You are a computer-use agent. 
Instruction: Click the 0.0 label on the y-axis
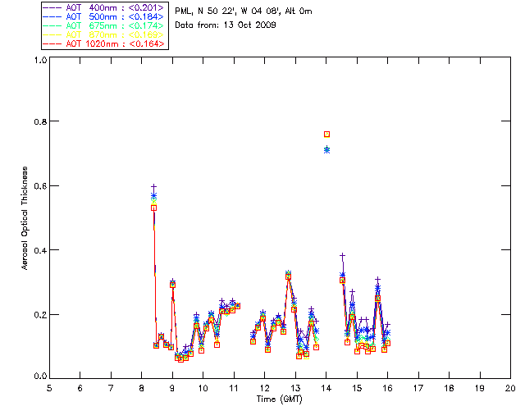click(x=39, y=377)
